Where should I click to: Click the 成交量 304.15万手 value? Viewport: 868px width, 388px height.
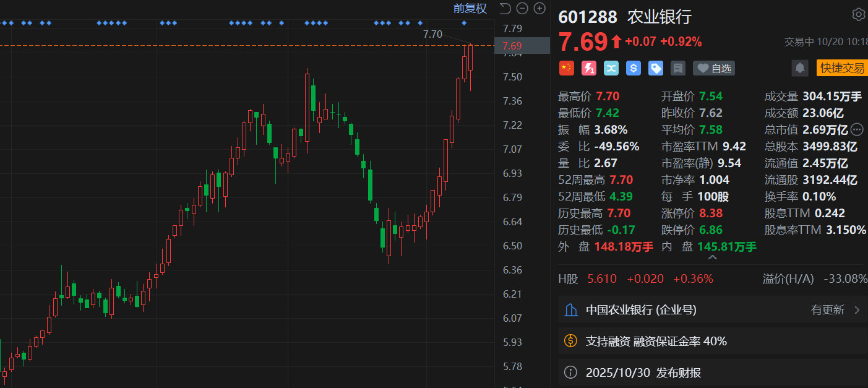[832, 96]
